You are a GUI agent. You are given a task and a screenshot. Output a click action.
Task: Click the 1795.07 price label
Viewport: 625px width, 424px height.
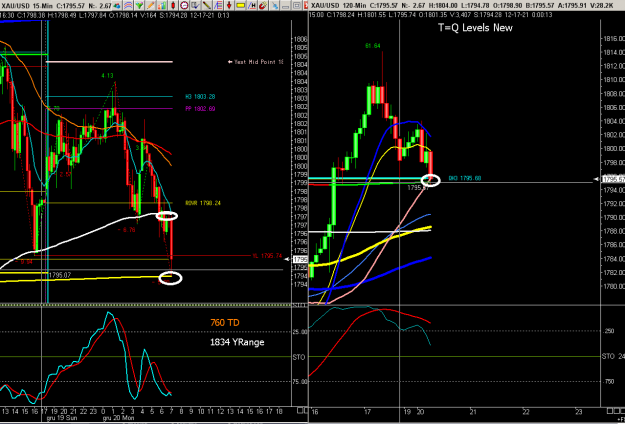coord(61,275)
